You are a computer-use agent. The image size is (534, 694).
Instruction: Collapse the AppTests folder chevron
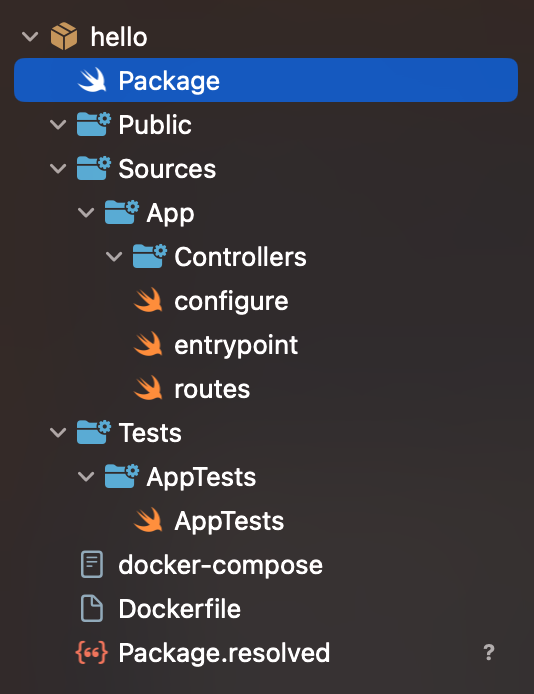[x=86, y=476]
